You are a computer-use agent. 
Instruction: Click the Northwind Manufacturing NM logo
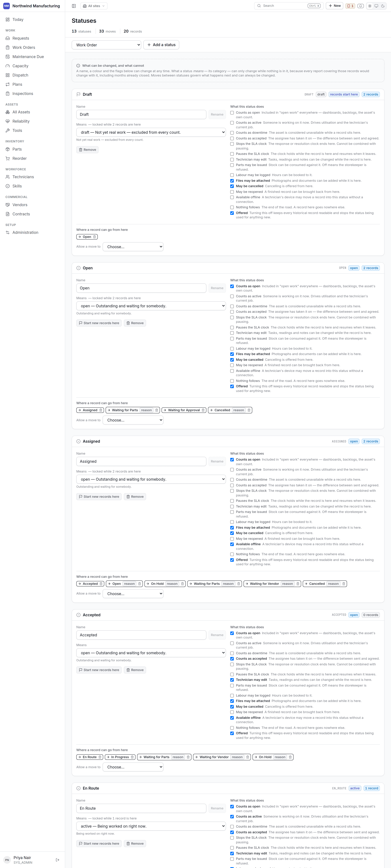coord(6,6)
